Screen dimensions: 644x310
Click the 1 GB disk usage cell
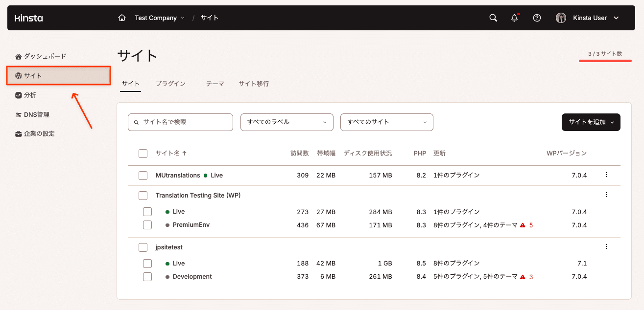point(384,263)
